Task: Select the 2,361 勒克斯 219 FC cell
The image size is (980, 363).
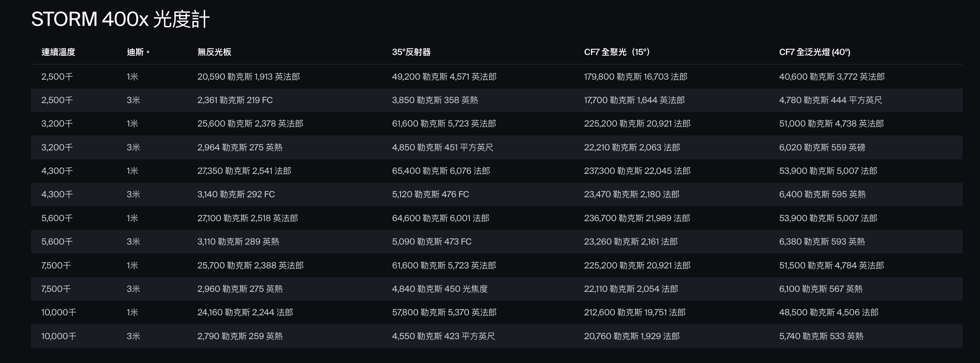Action: coord(235,100)
